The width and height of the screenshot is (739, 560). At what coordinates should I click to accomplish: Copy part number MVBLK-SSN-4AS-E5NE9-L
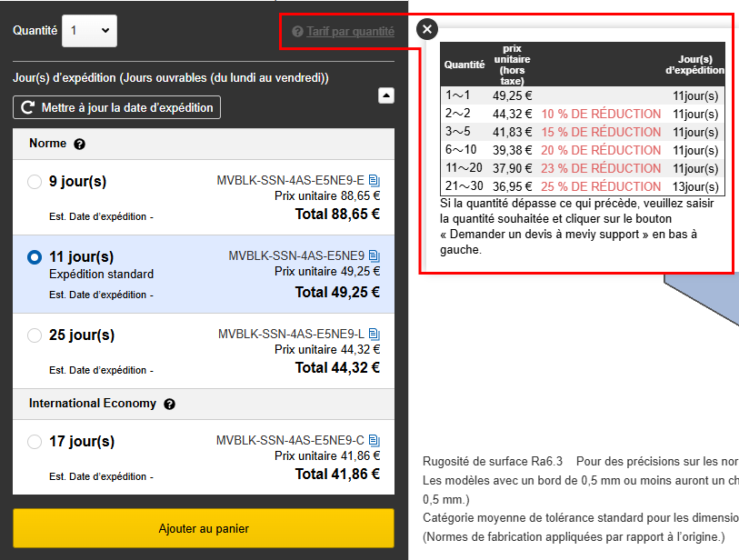pos(374,335)
